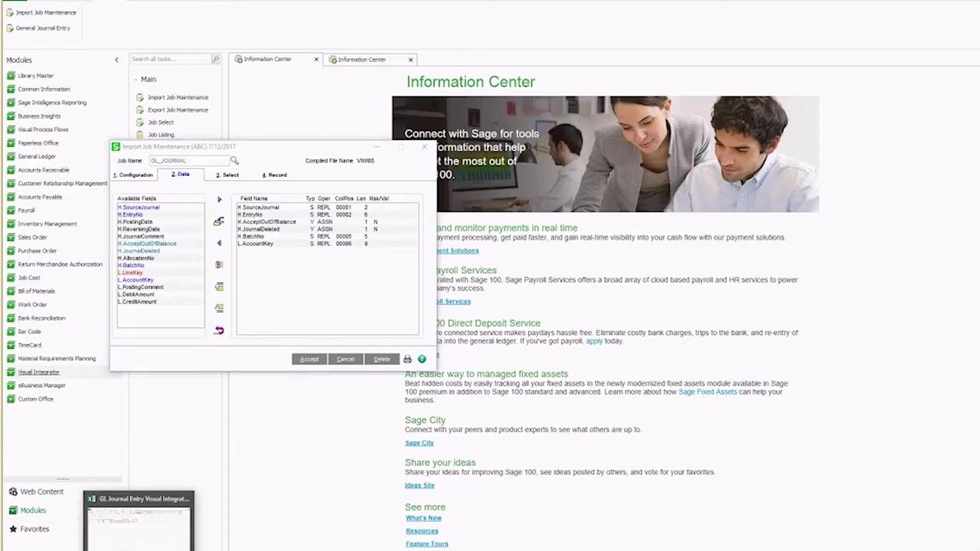Select L.AccountKey row in Field Name grid
The height and width of the screenshot is (551, 980).
328,243
